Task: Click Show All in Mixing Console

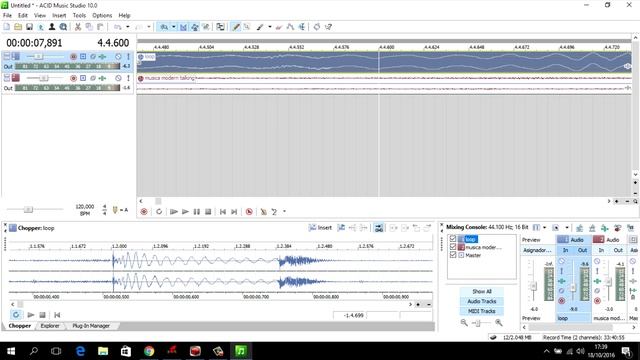Action: point(482,291)
